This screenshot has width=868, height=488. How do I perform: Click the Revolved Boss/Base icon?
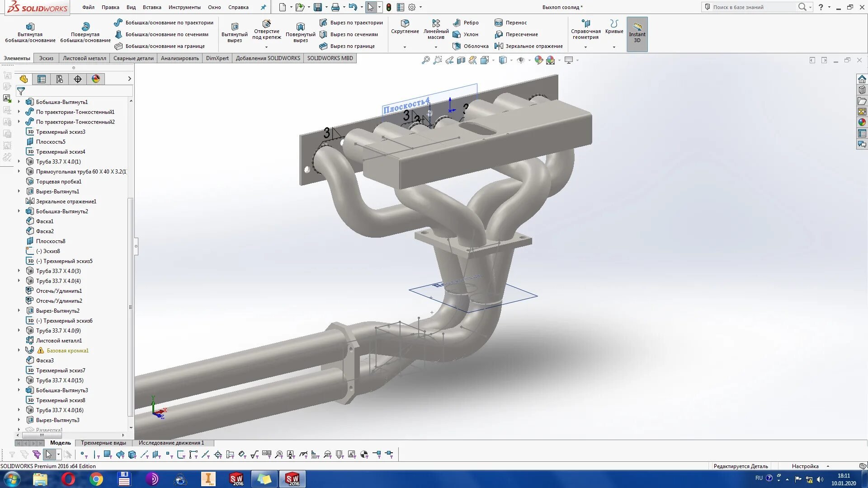pyautogui.click(x=85, y=27)
